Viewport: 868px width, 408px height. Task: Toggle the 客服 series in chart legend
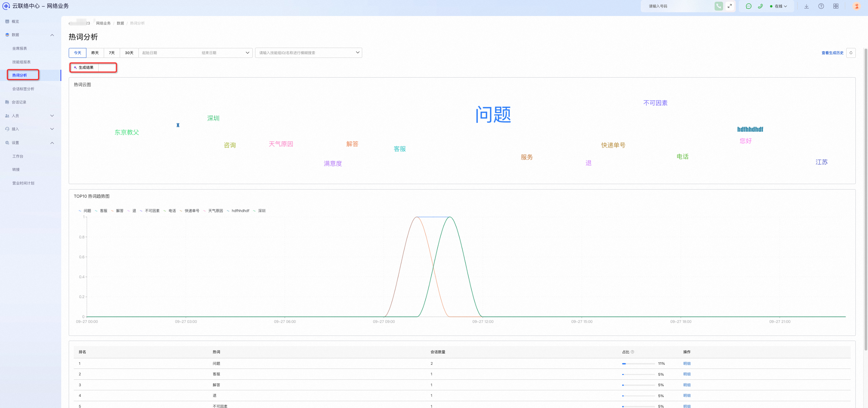pos(101,211)
